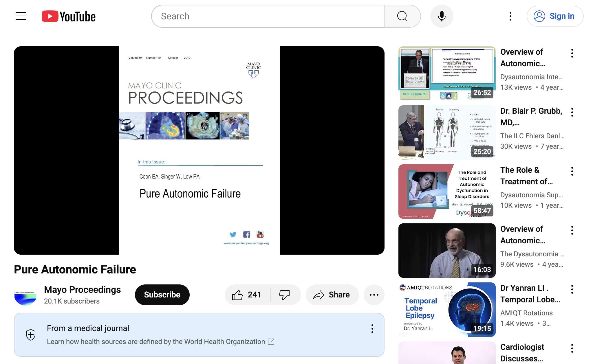Go to YouTube home via logo
Image resolution: width=593 pixels, height=364 pixels.
[x=69, y=16]
